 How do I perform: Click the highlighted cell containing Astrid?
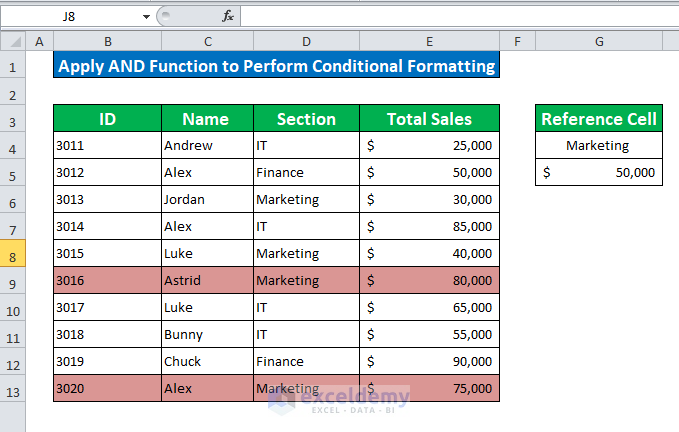pos(207,280)
